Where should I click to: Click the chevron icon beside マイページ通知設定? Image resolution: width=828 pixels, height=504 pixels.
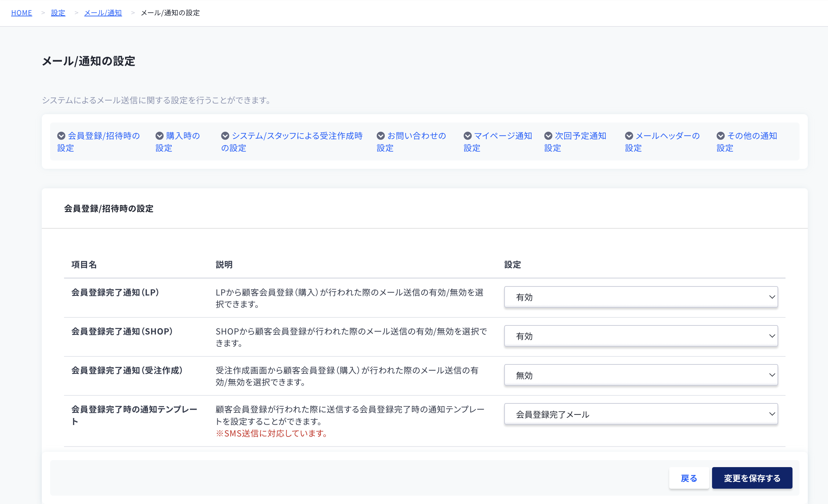click(468, 136)
